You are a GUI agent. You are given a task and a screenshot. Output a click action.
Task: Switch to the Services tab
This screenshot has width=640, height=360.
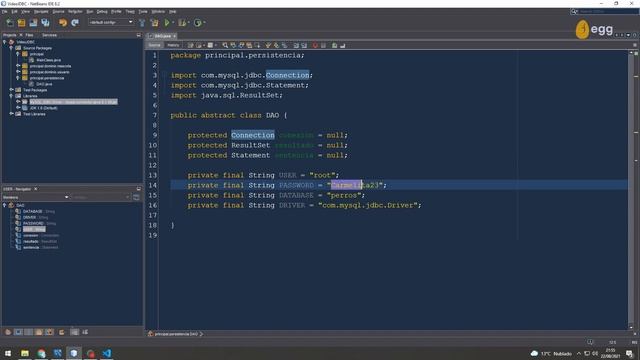click(x=49, y=35)
